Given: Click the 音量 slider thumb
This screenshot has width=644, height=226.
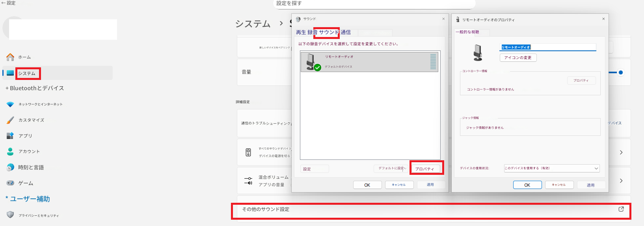Looking at the screenshot, I should pos(621,72).
